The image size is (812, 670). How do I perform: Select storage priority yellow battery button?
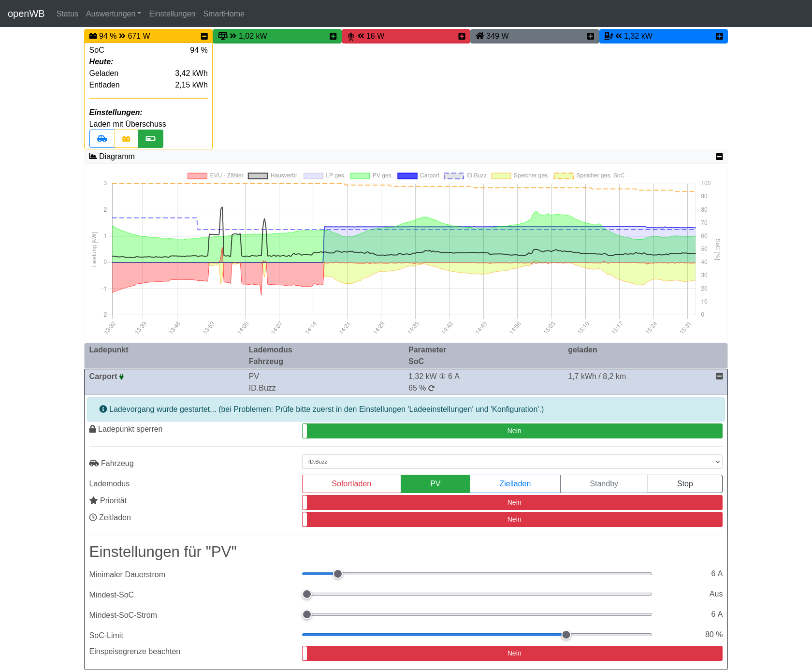[x=126, y=139]
